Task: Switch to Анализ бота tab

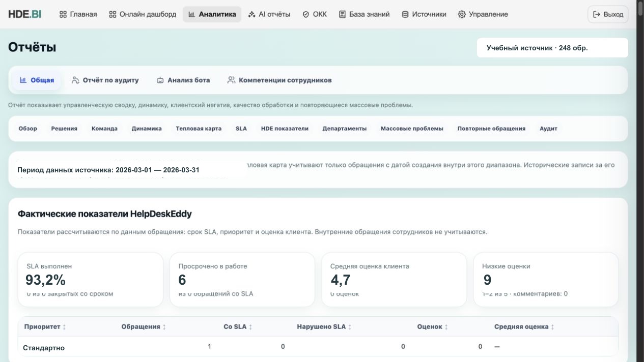Action: pos(183,80)
